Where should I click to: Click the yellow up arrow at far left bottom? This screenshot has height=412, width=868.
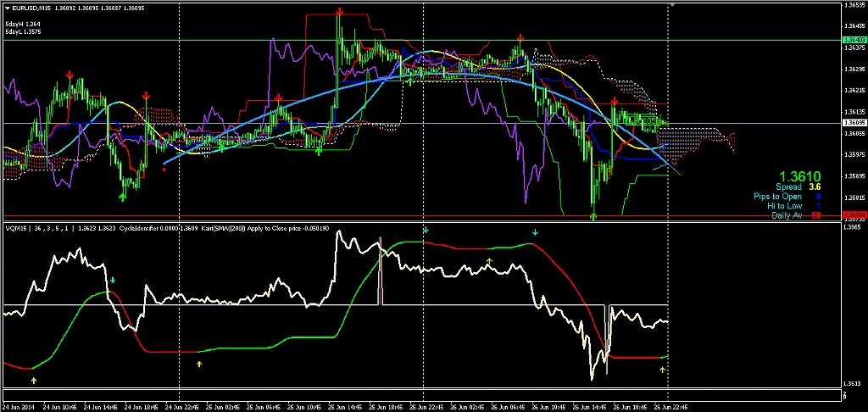(x=34, y=381)
